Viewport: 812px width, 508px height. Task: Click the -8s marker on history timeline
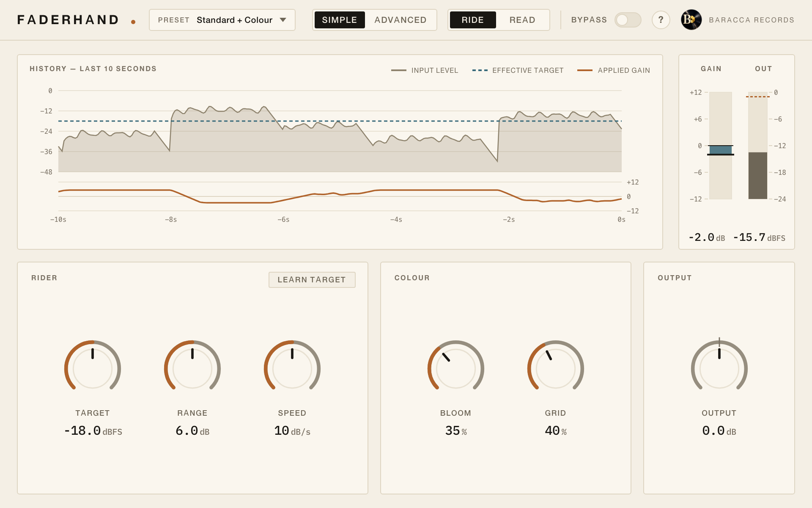point(171,219)
